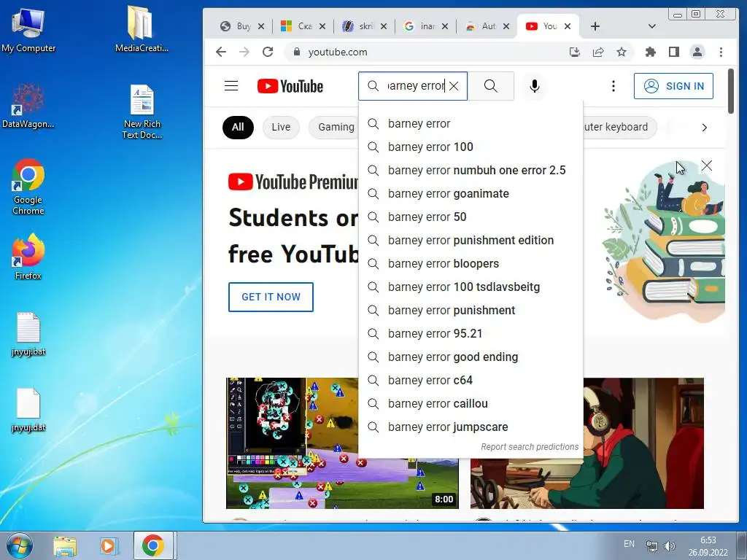
Task: Dismiss the YouTube Premium banner
Action: [706, 166]
